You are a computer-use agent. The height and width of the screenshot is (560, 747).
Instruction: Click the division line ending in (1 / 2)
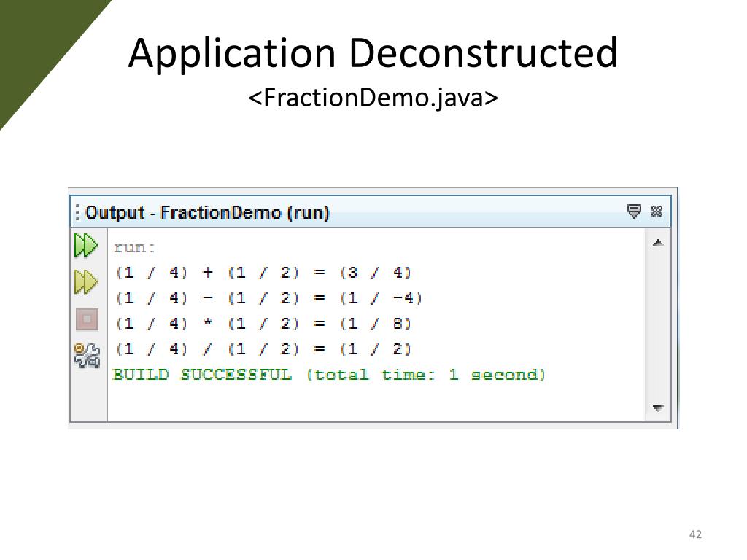(x=263, y=349)
